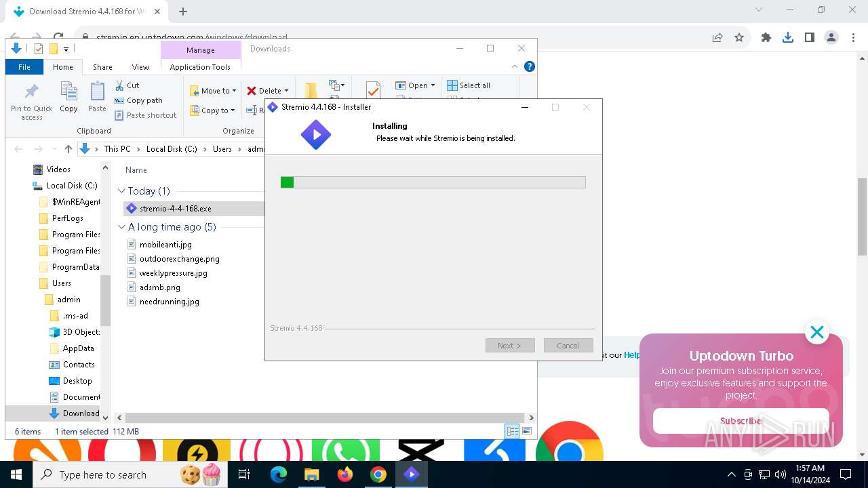The image size is (868, 488).
Task: Open the Open dropdown in ribbon
Action: [414, 85]
